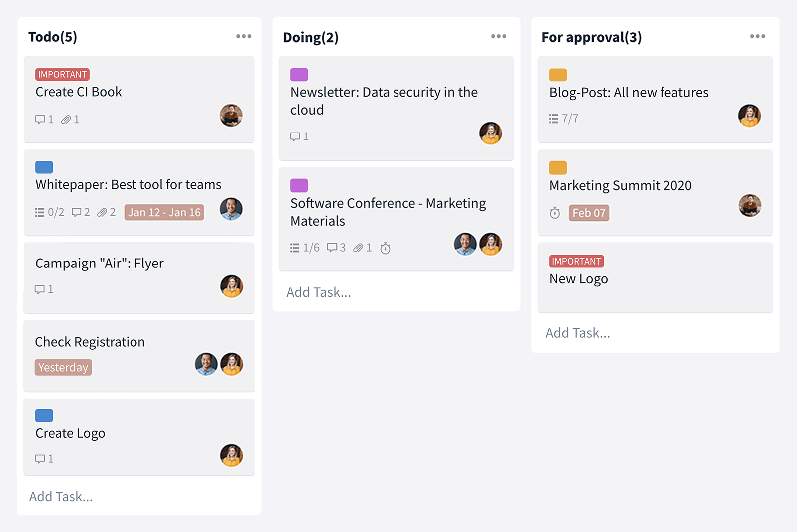
Task: Click checklist 7/7 icon on Blog-Post card
Action: tap(553, 119)
